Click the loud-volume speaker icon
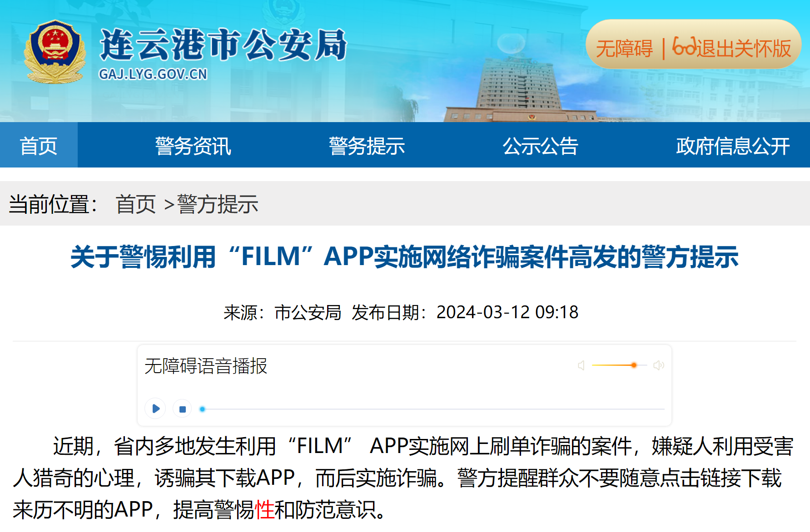This screenshot has height=532, width=810. (x=658, y=365)
